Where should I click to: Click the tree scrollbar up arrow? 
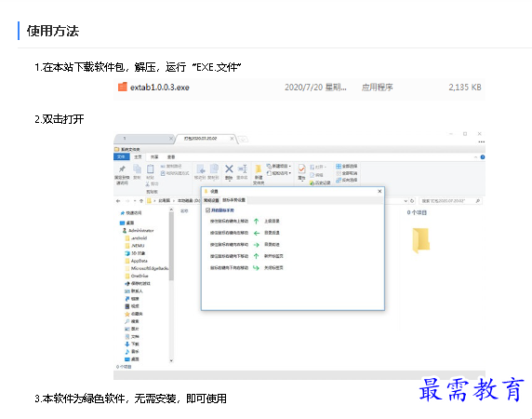(171, 209)
